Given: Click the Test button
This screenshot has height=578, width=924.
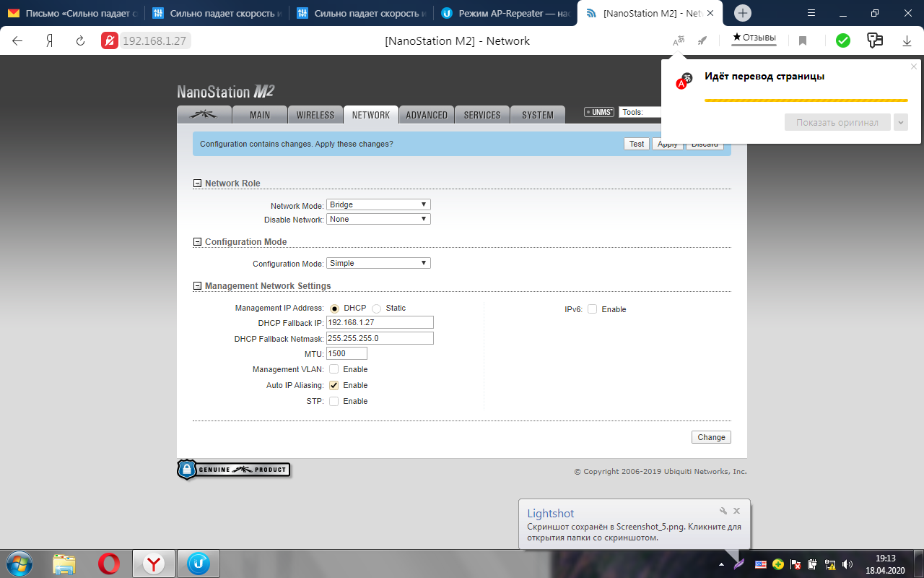Looking at the screenshot, I should click(637, 144).
